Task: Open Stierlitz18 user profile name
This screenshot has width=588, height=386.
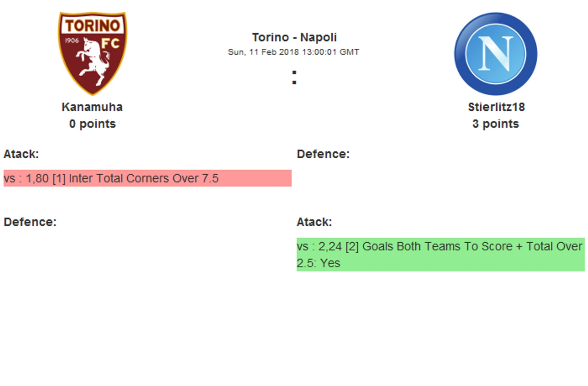Action: 496,107
